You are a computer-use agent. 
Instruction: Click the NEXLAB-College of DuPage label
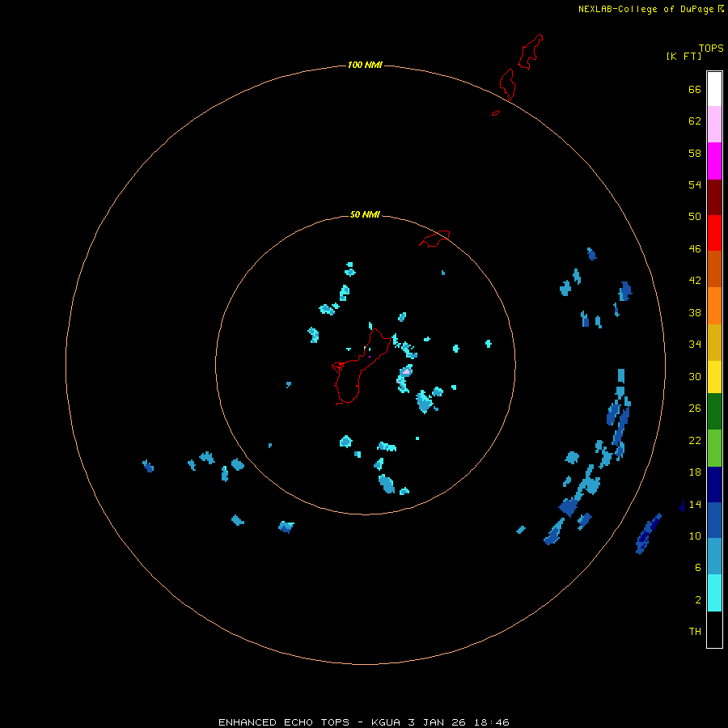tap(646, 9)
